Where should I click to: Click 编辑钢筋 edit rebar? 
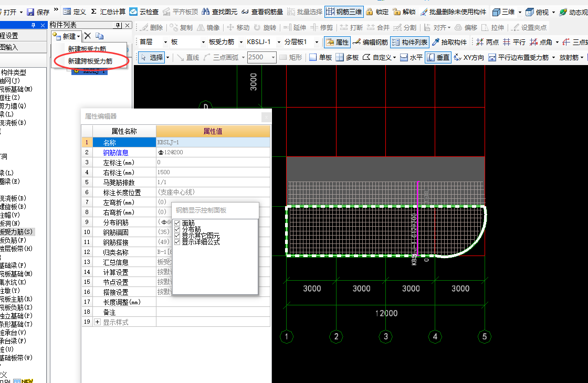point(371,42)
